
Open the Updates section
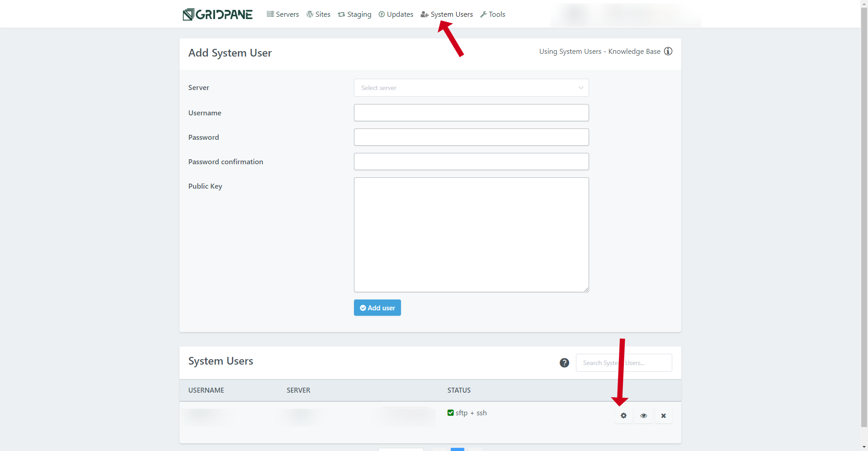click(x=396, y=14)
